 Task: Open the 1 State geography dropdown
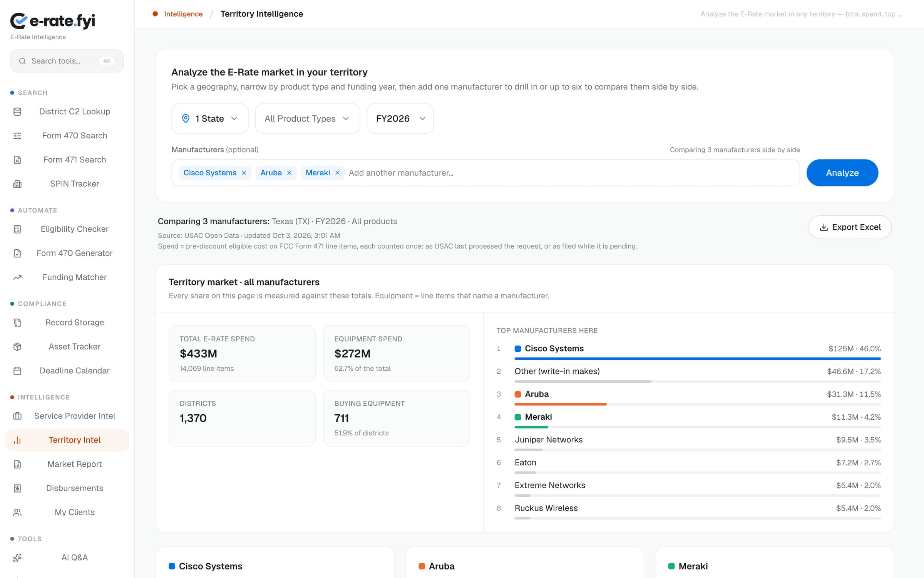click(x=210, y=119)
